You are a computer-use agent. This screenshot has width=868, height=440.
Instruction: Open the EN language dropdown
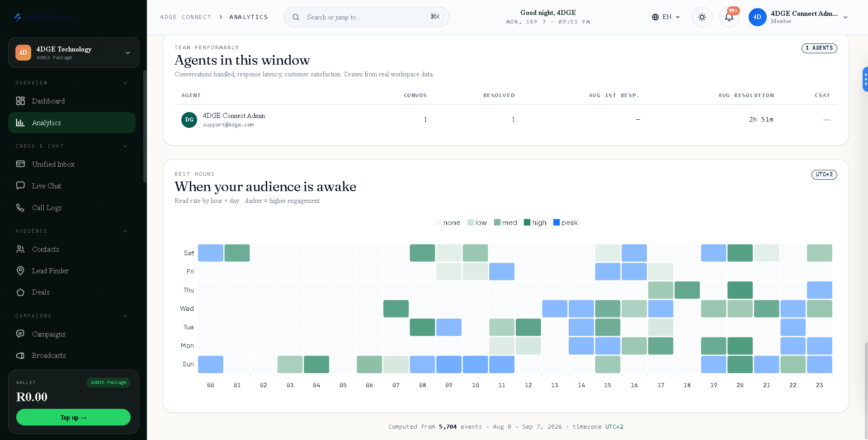pyautogui.click(x=666, y=17)
